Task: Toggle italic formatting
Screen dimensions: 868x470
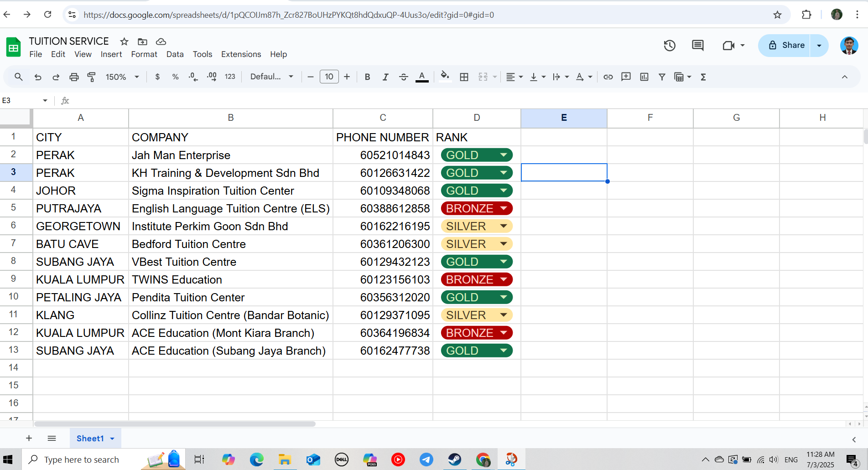Action: 385,77
